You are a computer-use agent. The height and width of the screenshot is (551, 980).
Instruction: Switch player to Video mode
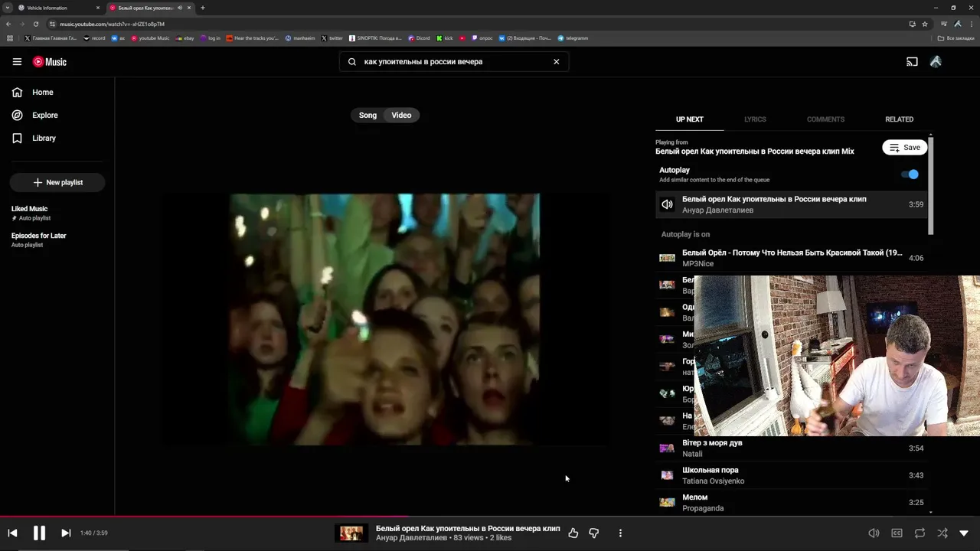401,116
